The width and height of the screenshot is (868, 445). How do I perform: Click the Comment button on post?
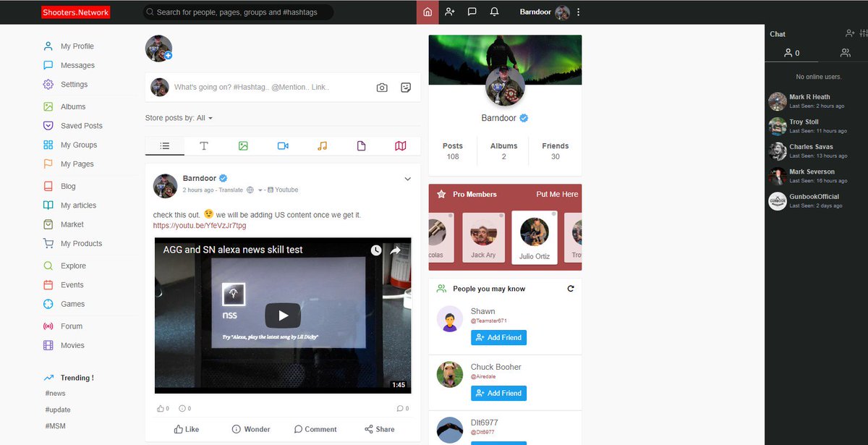315,429
